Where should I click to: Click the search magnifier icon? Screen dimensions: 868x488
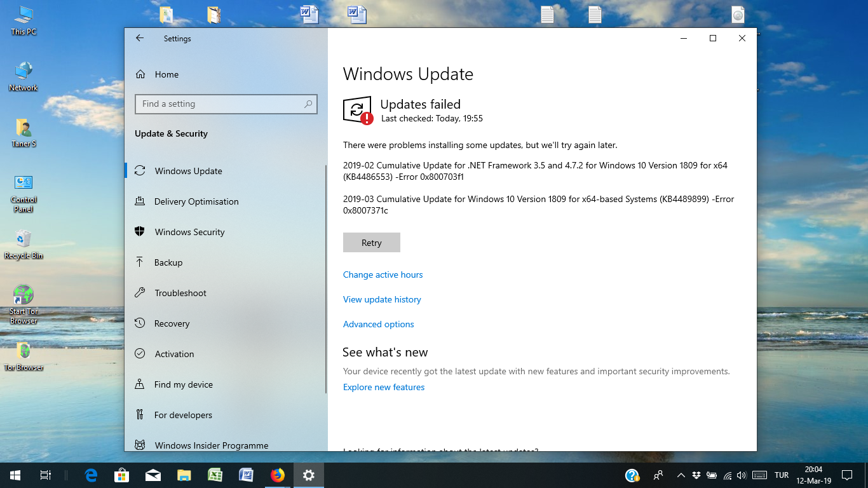pos(308,104)
